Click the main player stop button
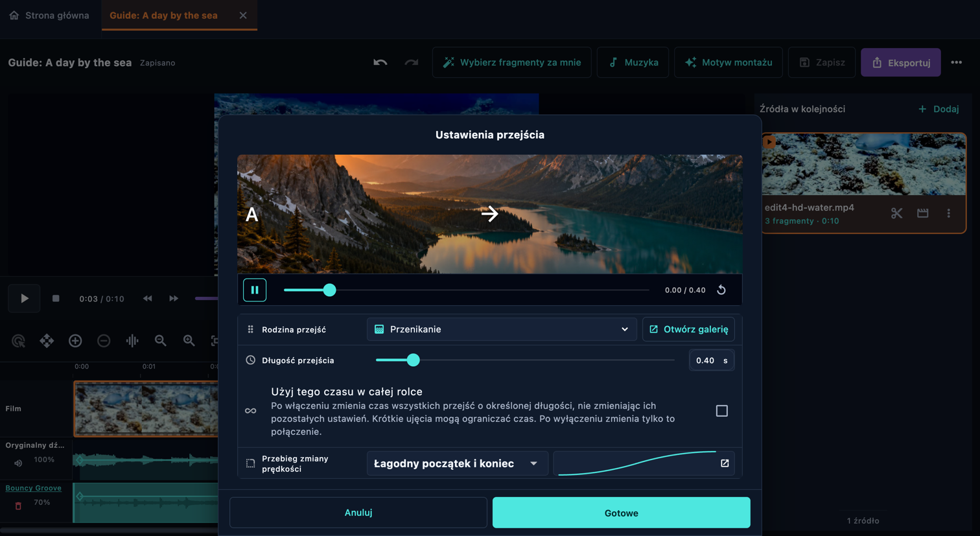This screenshot has width=980, height=536. [56, 298]
